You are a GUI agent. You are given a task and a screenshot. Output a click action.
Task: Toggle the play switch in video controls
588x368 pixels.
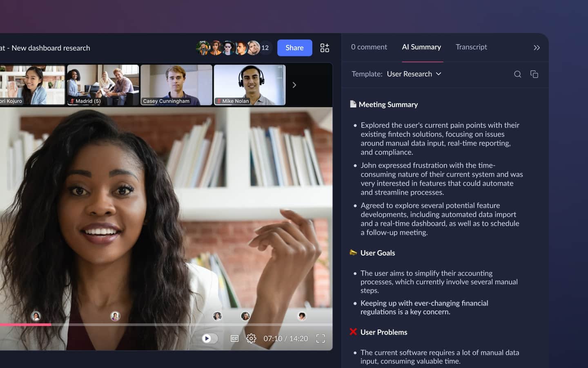pyautogui.click(x=209, y=339)
